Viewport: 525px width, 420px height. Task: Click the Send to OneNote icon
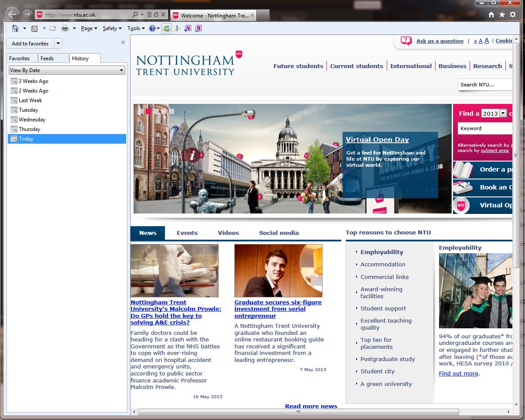click(x=188, y=28)
